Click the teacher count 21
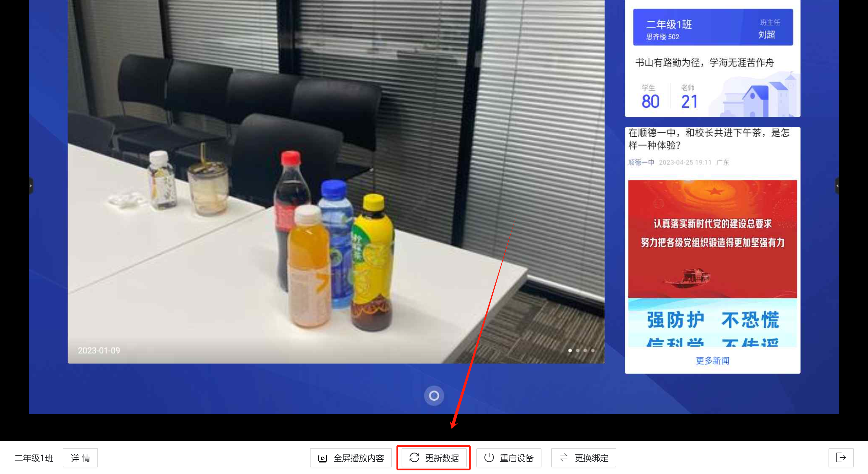The width and height of the screenshot is (868, 474). click(690, 101)
